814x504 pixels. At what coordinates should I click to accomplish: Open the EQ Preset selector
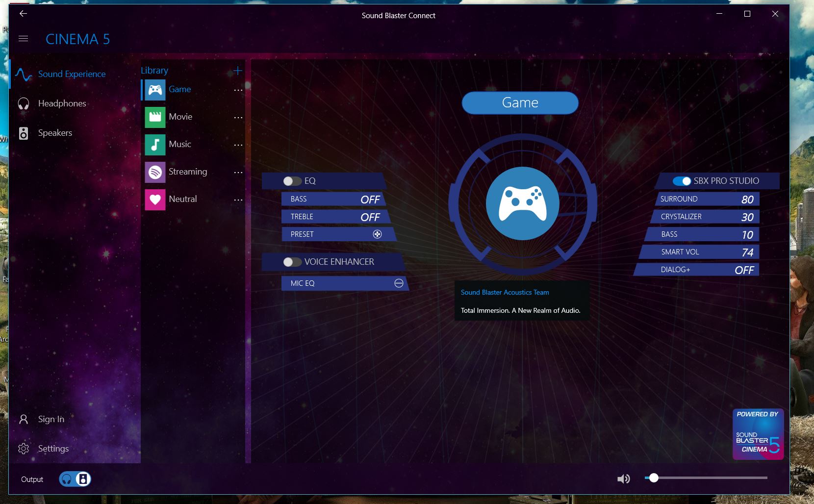(x=377, y=234)
